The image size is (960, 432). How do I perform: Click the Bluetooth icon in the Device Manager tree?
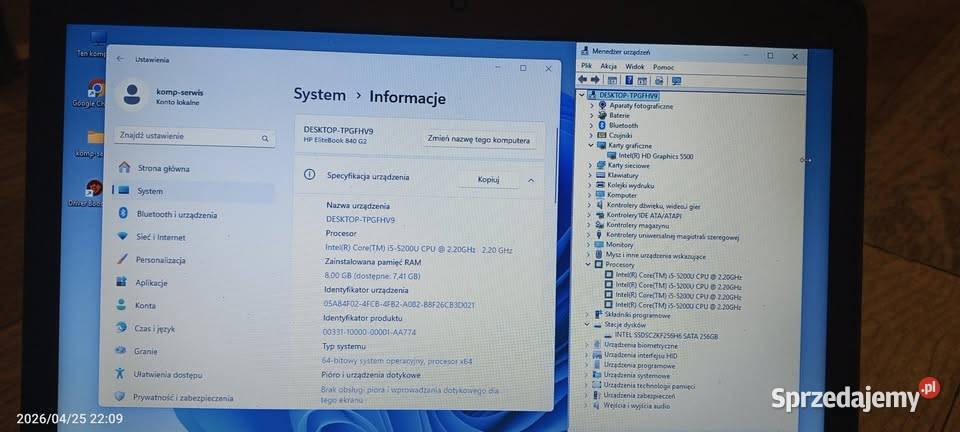click(602, 125)
